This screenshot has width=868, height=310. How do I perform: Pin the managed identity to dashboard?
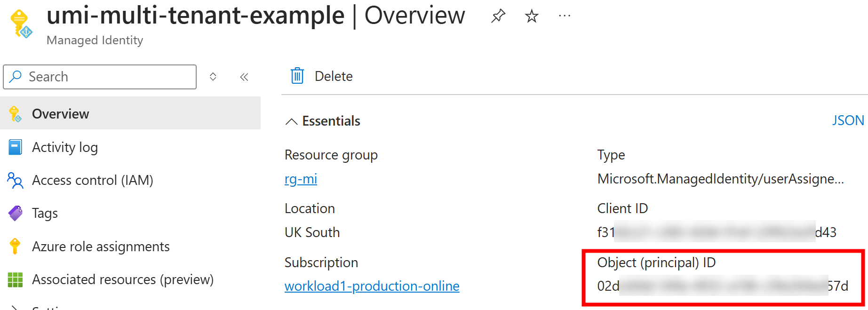498,16
